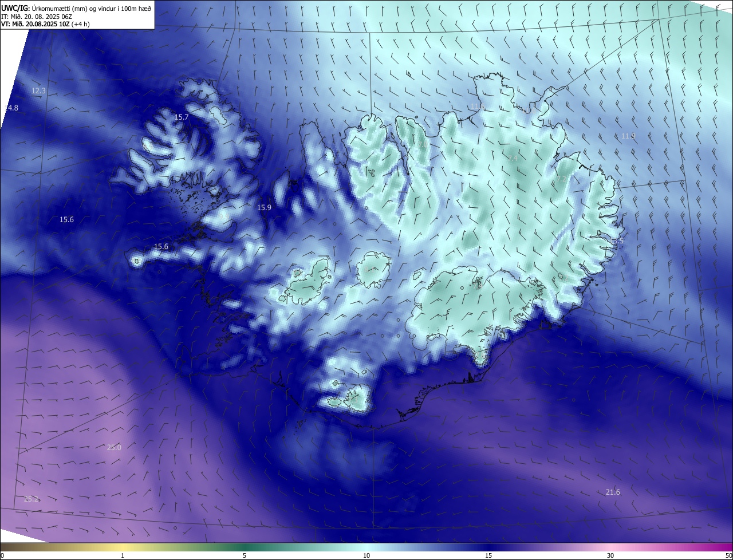Click the '0' tick on the color scale

[x=2, y=555]
